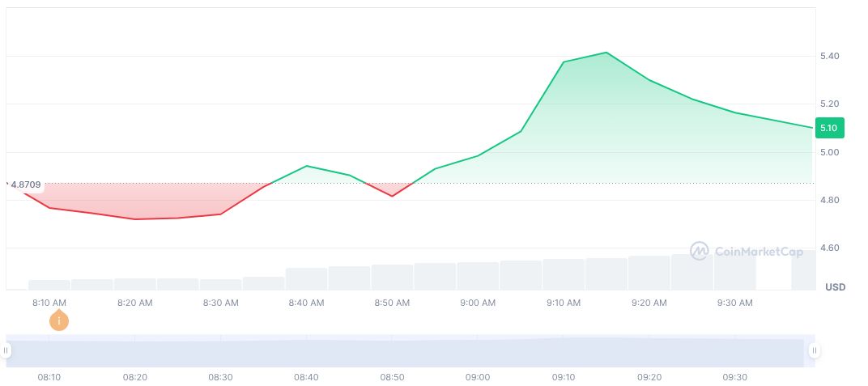Click the price peak on the green line
The height and width of the screenshot is (386, 868).
(606, 53)
